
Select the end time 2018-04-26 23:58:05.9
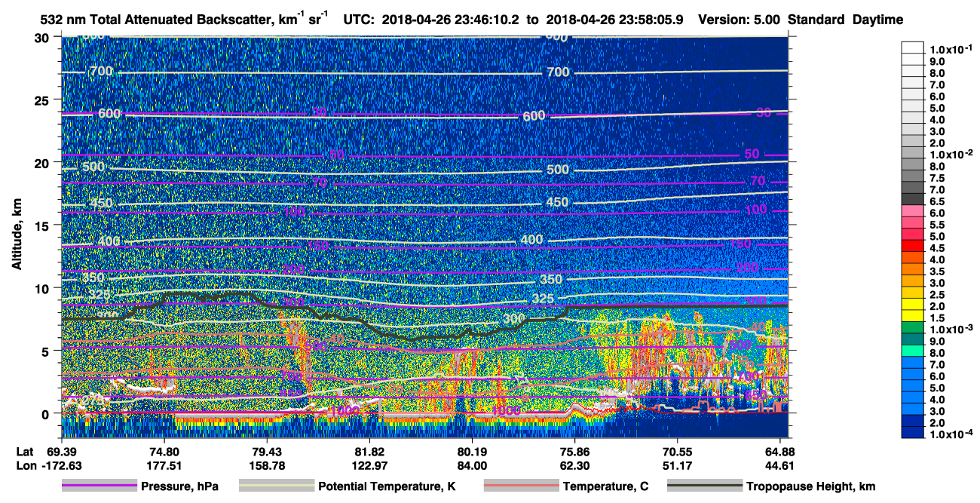point(614,20)
